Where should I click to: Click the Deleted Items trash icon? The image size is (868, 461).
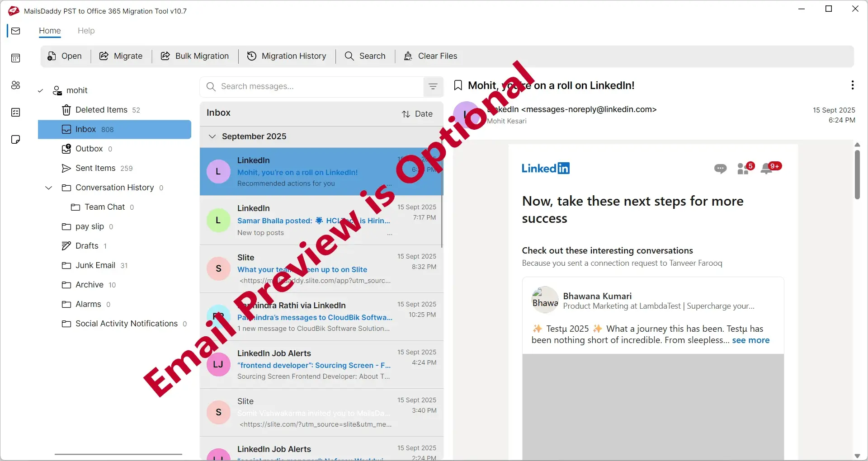point(66,110)
